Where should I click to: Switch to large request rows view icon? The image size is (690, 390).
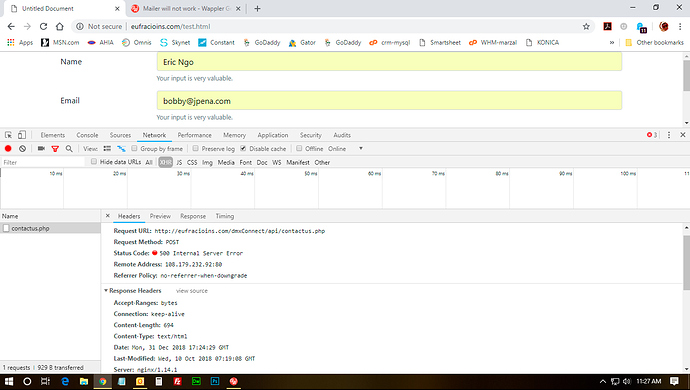pos(107,149)
